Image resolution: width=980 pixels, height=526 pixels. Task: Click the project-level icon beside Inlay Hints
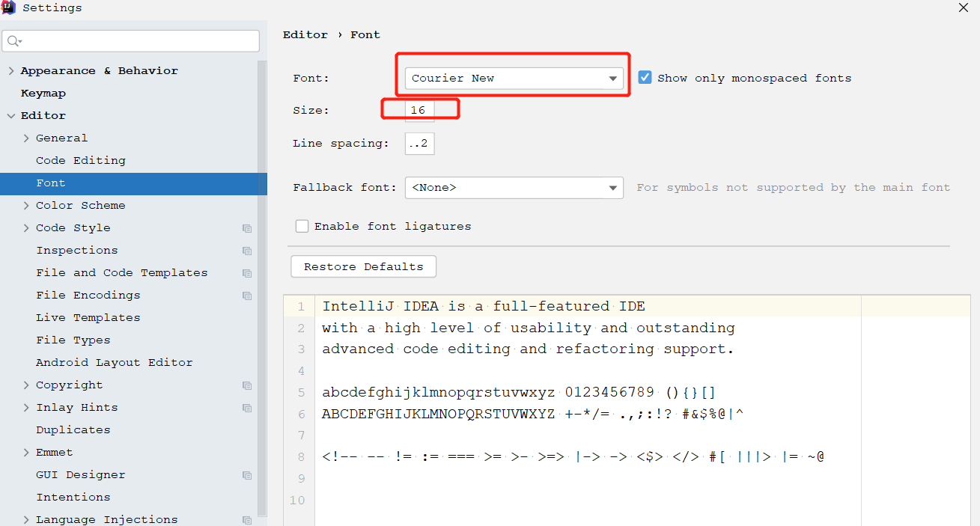(x=247, y=408)
